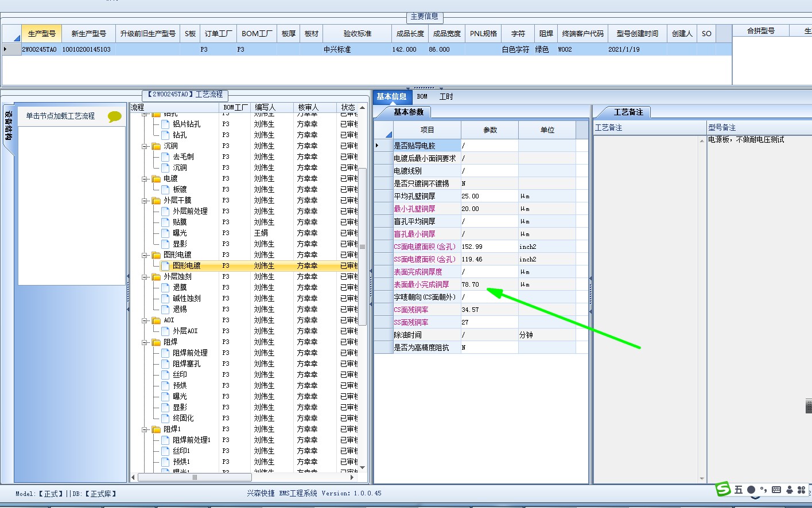Click the document icon beside 外层AOI
This screenshot has height=508, width=812.
[x=165, y=331]
